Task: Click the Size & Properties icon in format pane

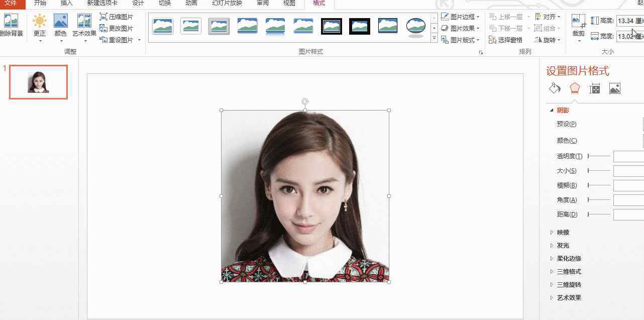Action: point(595,89)
